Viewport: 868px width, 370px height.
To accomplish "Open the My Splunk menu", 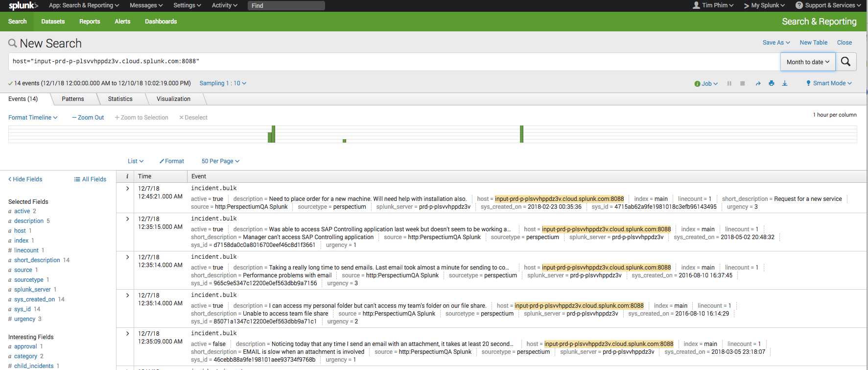I will point(764,5).
